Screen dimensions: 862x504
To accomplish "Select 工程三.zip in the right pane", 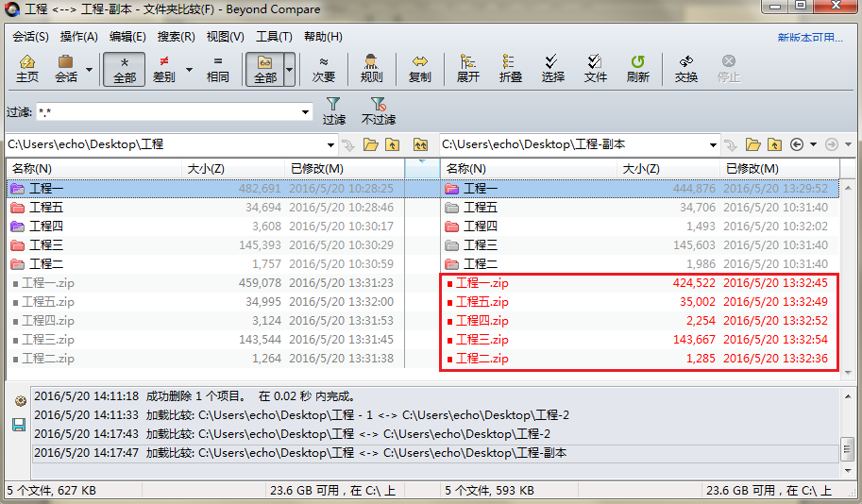I will pyautogui.click(x=640, y=340).
